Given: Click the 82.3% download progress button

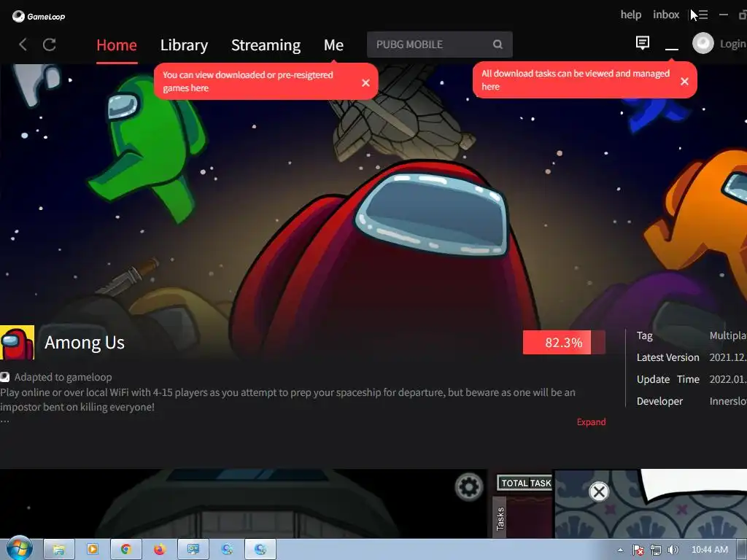Looking at the screenshot, I should 564,343.
